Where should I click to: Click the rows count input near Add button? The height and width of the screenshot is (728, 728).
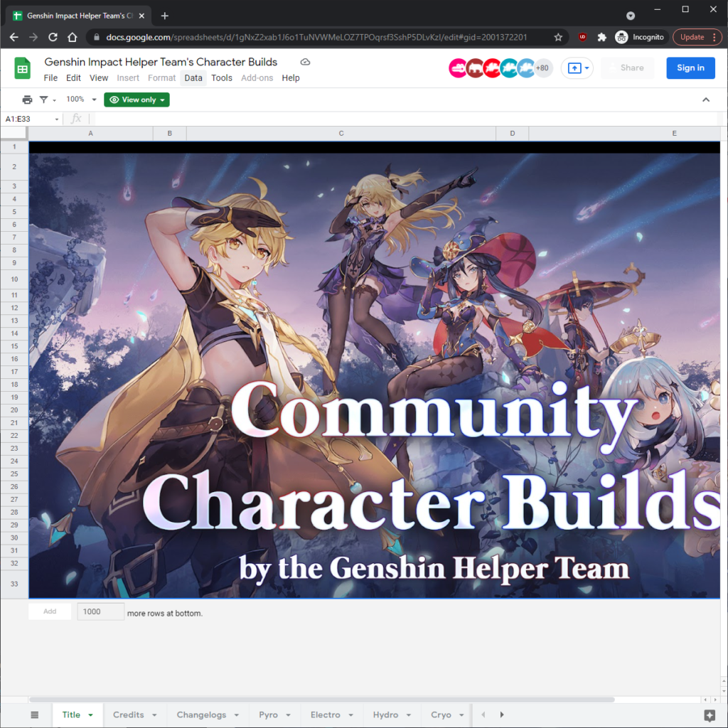point(100,611)
